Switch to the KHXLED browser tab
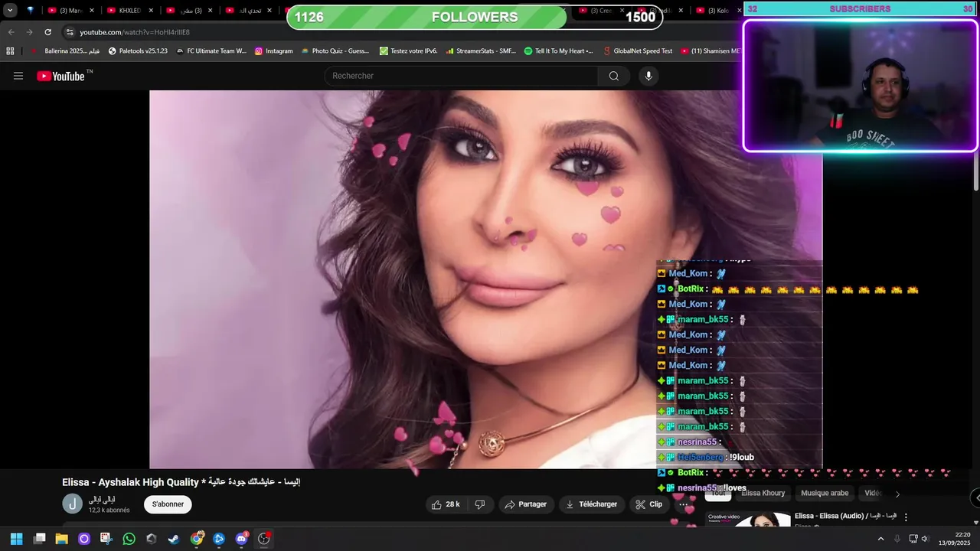Image resolution: width=980 pixels, height=551 pixels. pos(129,11)
